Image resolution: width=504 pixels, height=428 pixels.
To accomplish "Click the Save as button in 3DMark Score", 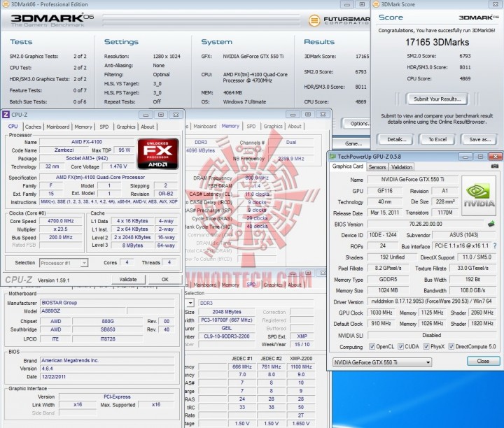I will [x=479, y=139].
